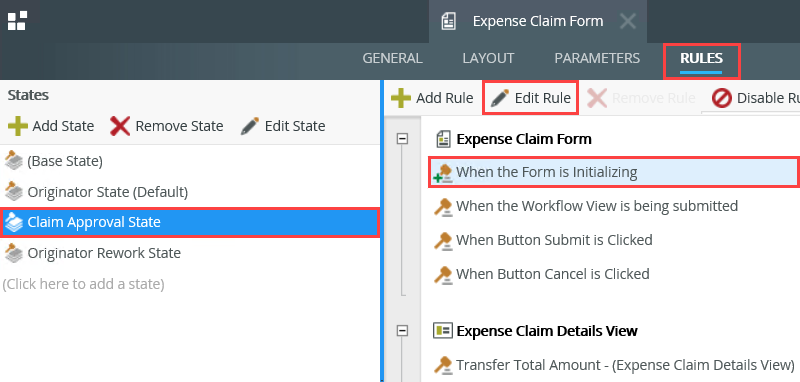Image resolution: width=800 pixels, height=382 pixels.
Task: Click gavel icon beside Button Cancel rule
Action: [443, 274]
